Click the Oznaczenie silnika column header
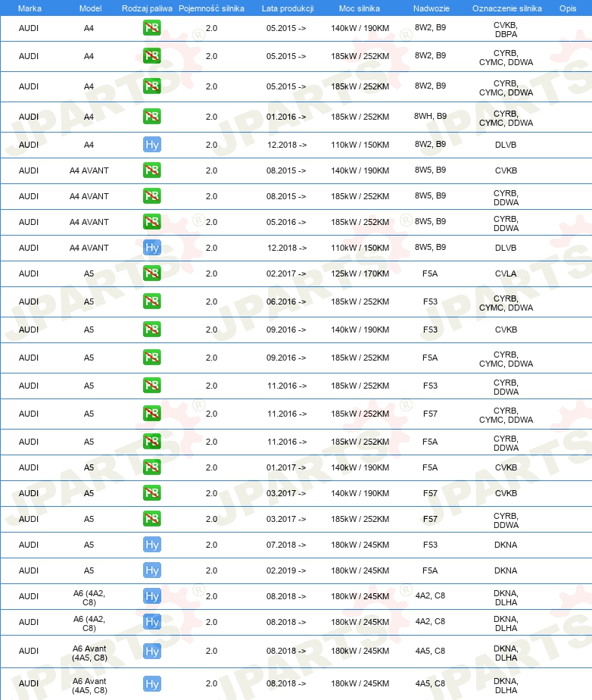This screenshot has width=592, height=700. coord(506,8)
